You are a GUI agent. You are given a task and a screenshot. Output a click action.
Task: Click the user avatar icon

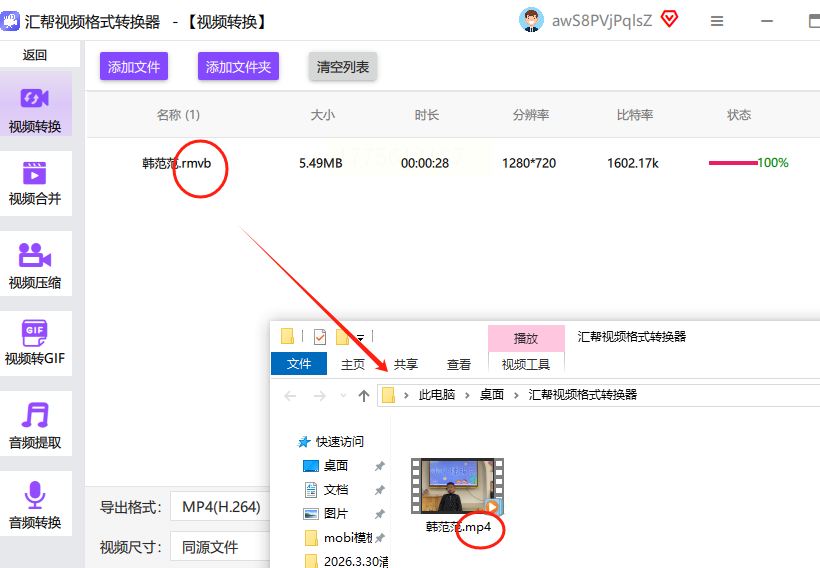(x=532, y=20)
